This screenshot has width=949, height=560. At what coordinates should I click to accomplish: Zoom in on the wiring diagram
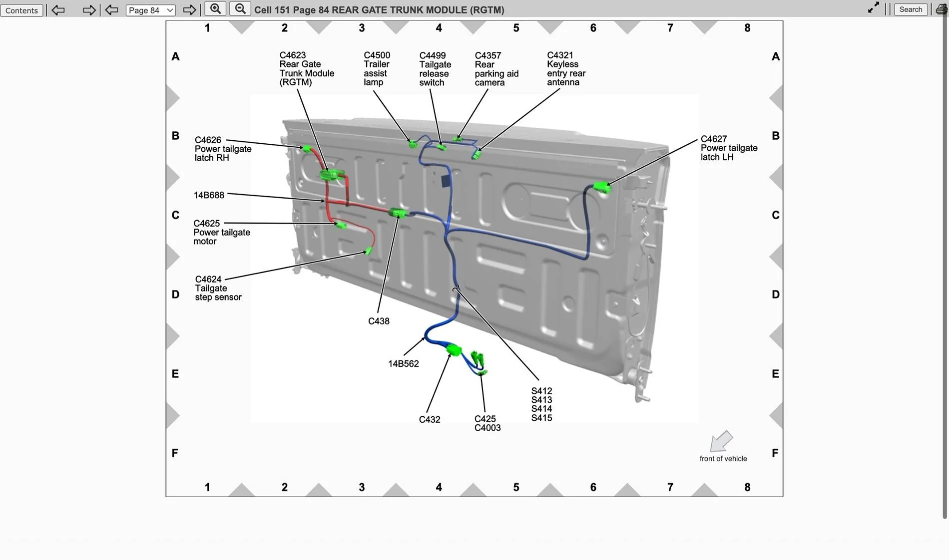[x=215, y=8]
